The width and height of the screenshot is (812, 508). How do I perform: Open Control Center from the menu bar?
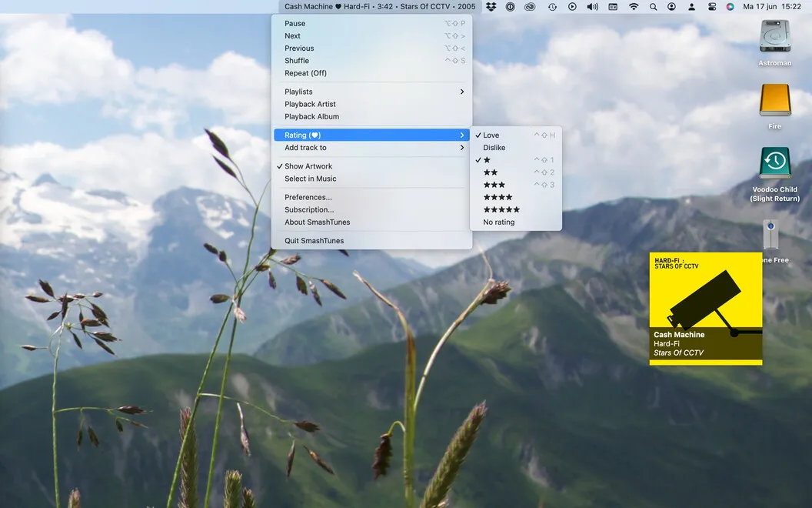tap(711, 7)
